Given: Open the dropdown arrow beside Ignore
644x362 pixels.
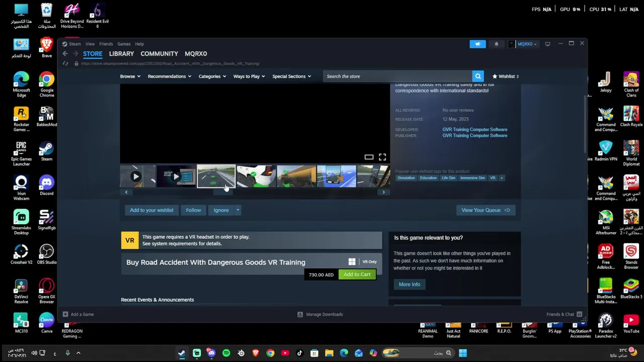Looking at the screenshot, I should (x=238, y=210).
